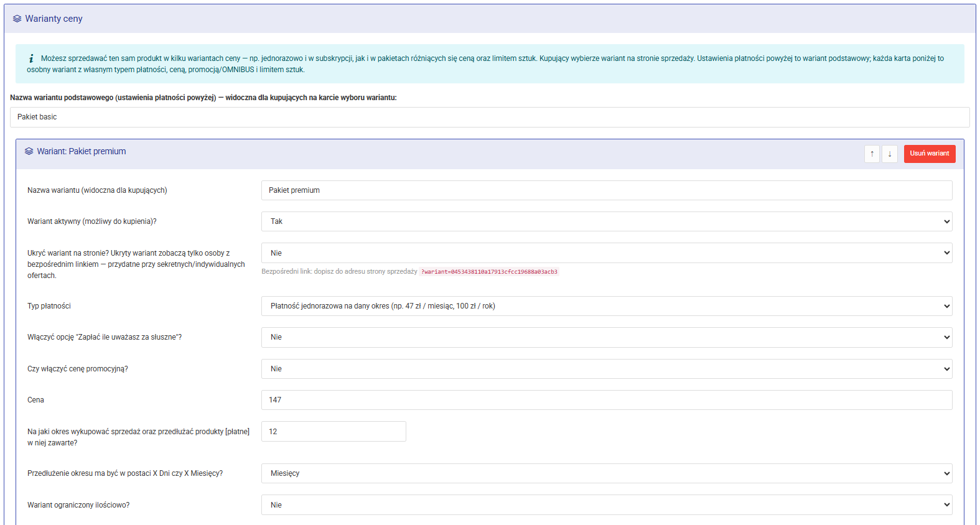
Task: Click the Nazwa wariantu field 'Pakiet premium'
Action: tap(607, 190)
